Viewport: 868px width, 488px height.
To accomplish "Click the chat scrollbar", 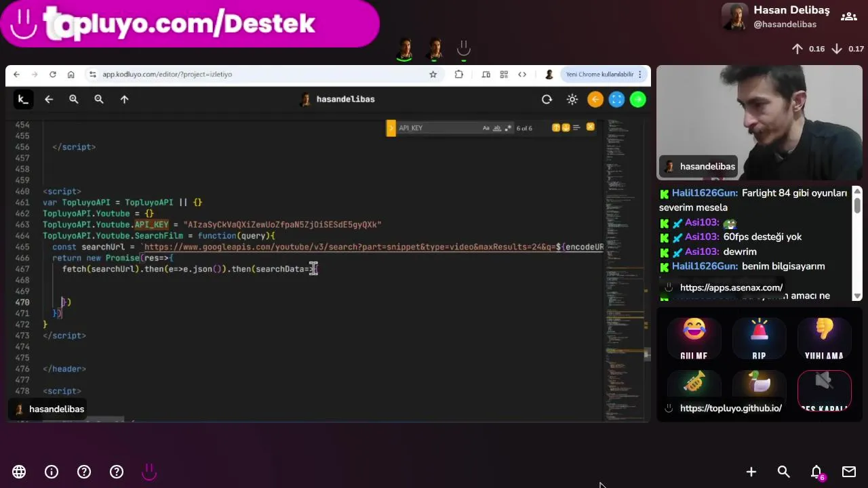I will (857, 243).
